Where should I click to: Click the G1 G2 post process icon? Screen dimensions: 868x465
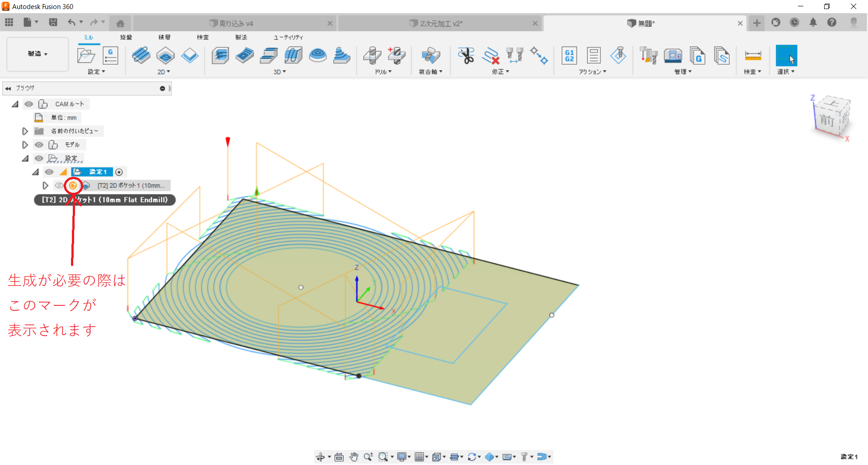point(569,56)
